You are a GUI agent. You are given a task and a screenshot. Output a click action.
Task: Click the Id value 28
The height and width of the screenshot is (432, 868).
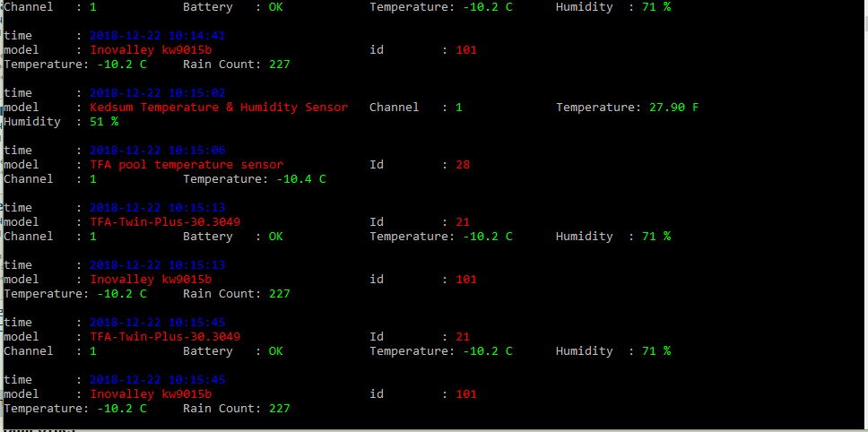pyautogui.click(x=463, y=165)
